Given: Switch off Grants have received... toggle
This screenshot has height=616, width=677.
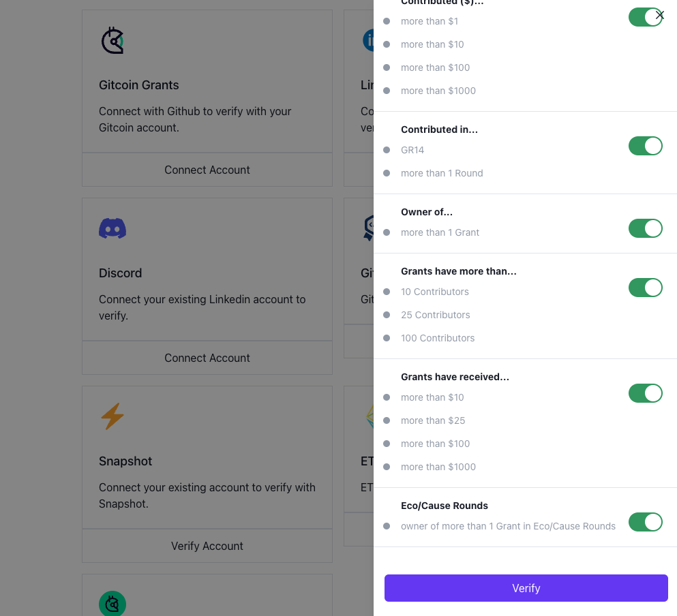Looking at the screenshot, I should [645, 393].
